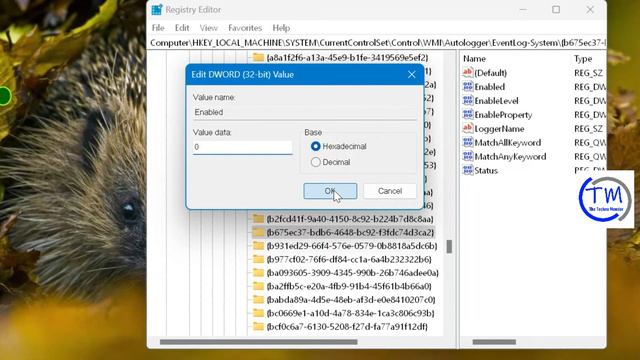
Task: Open the Edit menu
Action: point(182,28)
